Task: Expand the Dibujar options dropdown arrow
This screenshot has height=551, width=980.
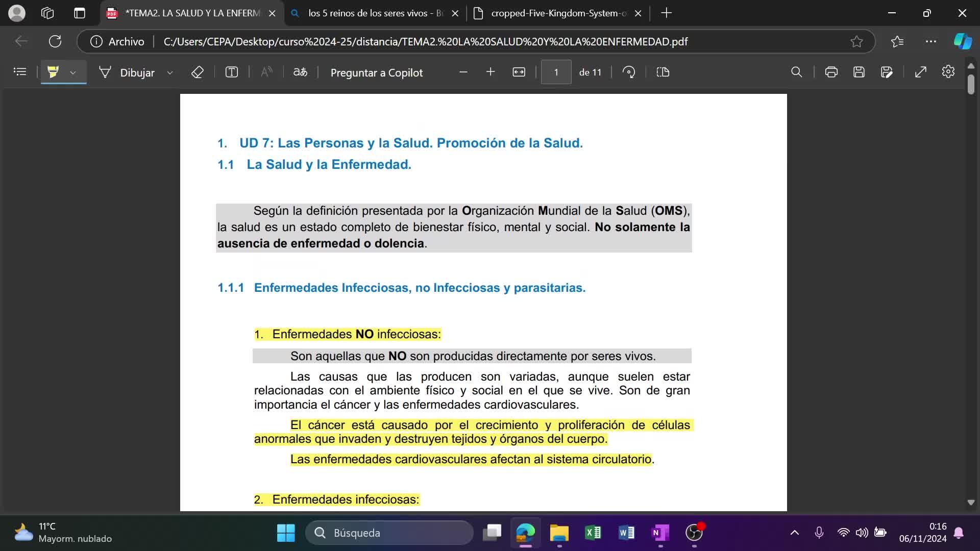Action: (x=170, y=73)
